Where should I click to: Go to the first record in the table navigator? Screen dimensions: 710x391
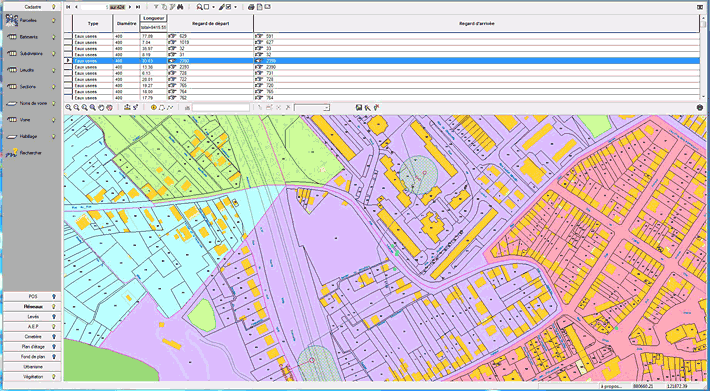tap(68, 7)
